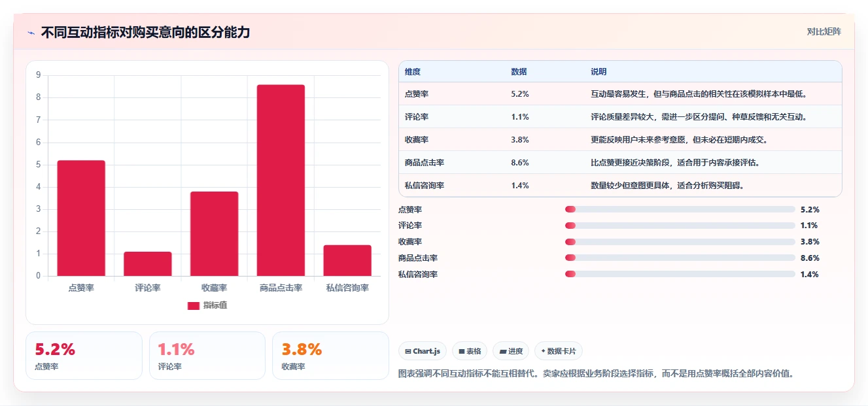This screenshot has height=406, width=868.
Task: Click the y-axis tick label 0
Action: pos(38,276)
